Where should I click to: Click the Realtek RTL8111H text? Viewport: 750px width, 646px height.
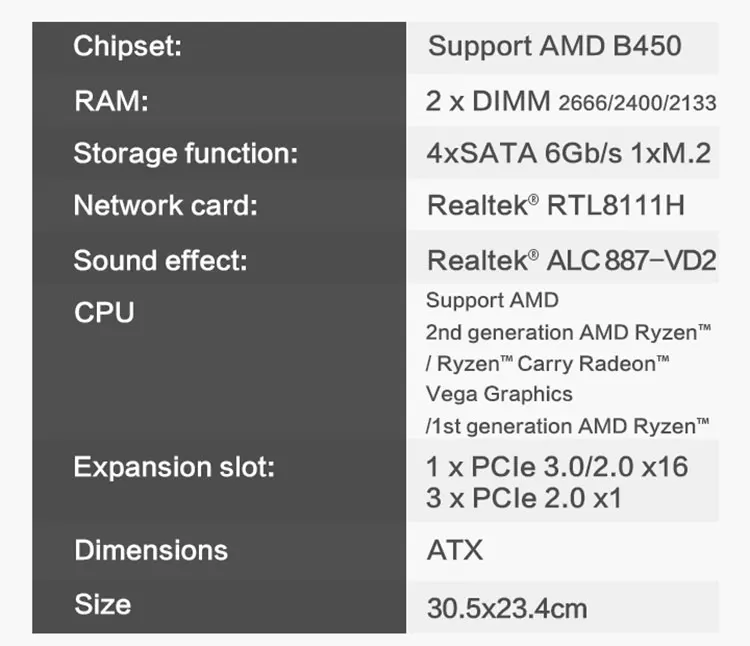tap(556, 206)
